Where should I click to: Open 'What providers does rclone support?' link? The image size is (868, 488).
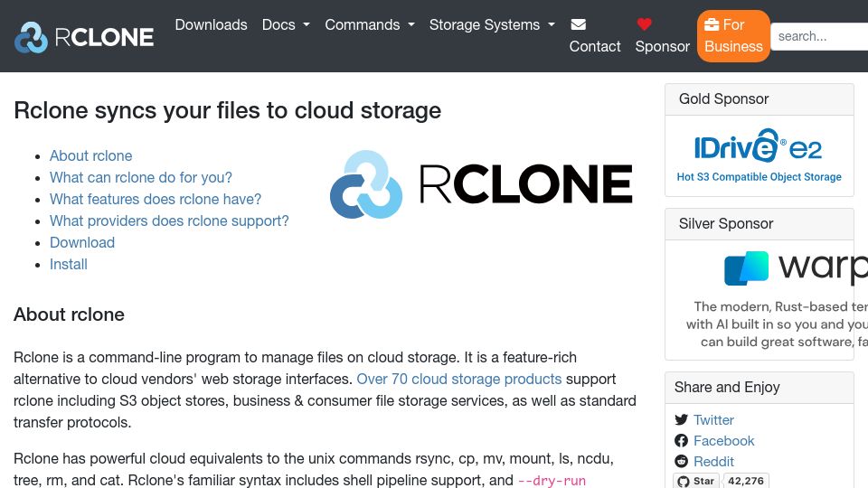coord(169,221)
